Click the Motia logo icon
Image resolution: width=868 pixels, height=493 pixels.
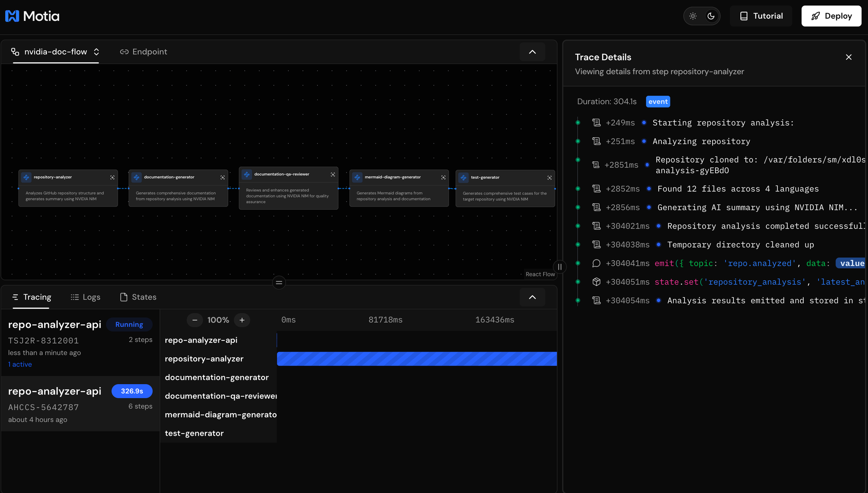click(12, 16)
